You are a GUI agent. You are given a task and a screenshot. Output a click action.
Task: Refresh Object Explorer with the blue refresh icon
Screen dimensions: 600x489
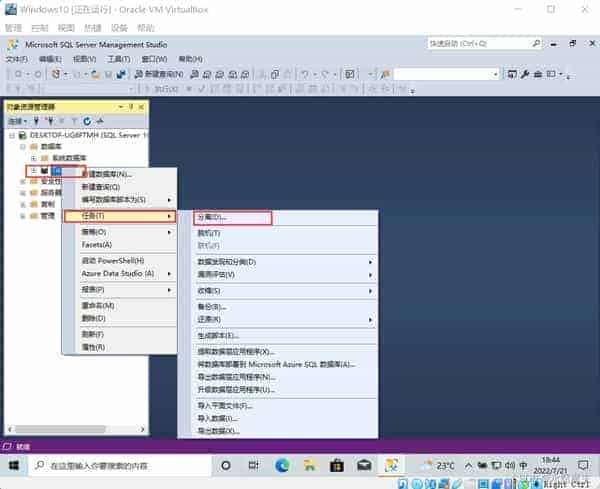(x=87, y=121)
